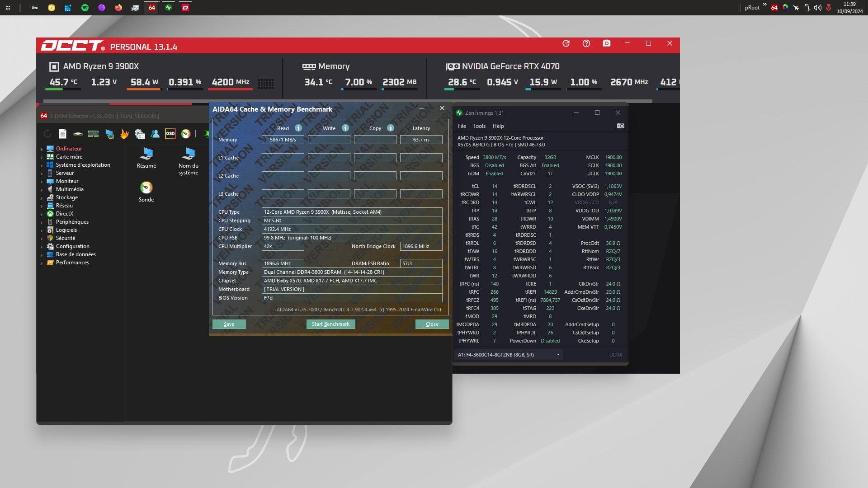The image size is (868, 488).
Task: Click the OCCT GPU temperature 28.6 °C reading
Action: coord(462,82)
